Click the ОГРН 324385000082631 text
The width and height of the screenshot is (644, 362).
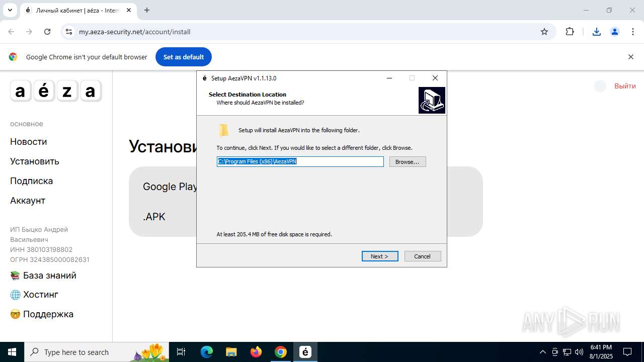(50, 259)
